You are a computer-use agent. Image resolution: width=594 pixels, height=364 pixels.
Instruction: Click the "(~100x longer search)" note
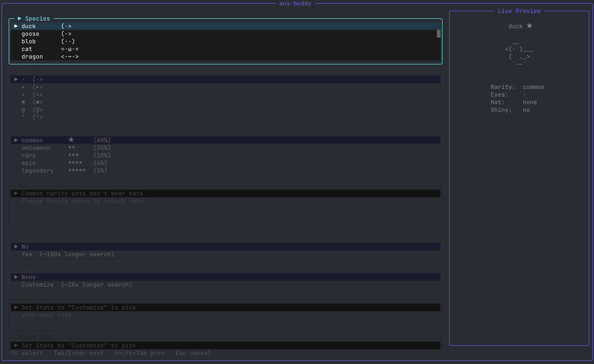click(x=77, y=254)
